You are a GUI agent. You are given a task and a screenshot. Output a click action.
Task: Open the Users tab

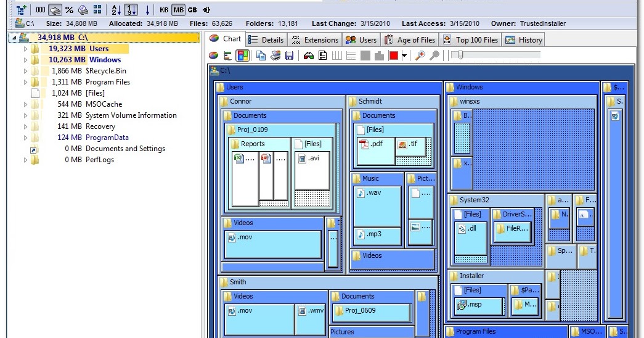(361, 40)
